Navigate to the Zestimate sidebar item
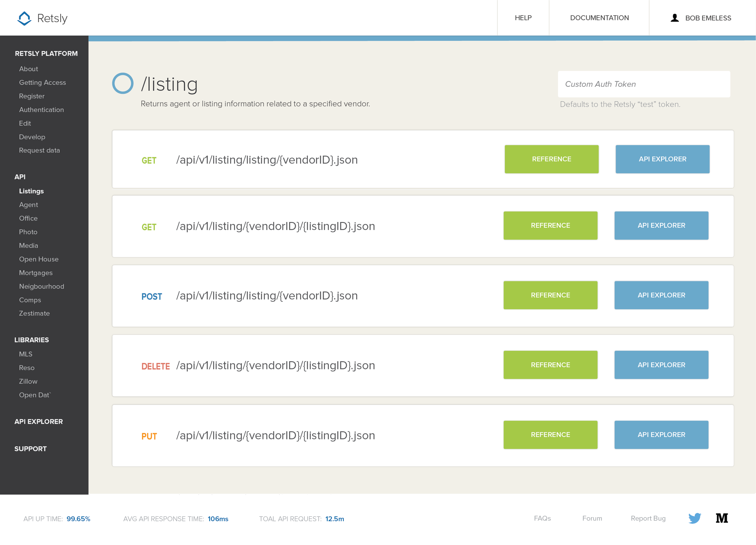This screenshot has width=756, height=545. [x=35, y=313]
